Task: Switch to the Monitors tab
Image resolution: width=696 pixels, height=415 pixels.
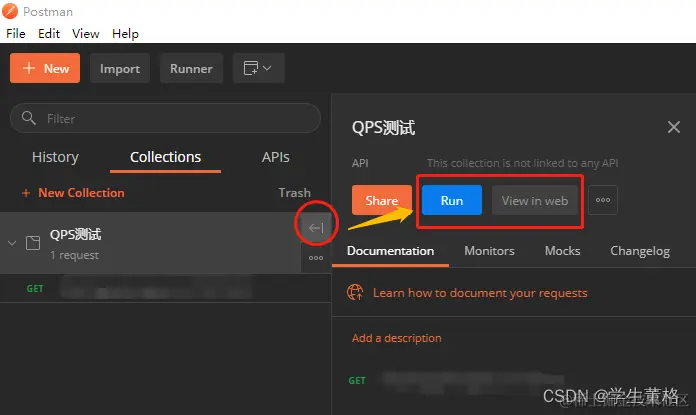Action: click(x=489, y=251)
